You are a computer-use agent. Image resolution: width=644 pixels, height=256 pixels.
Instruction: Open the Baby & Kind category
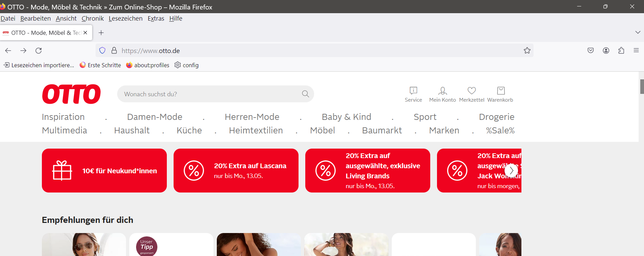(x=346, y=117)
